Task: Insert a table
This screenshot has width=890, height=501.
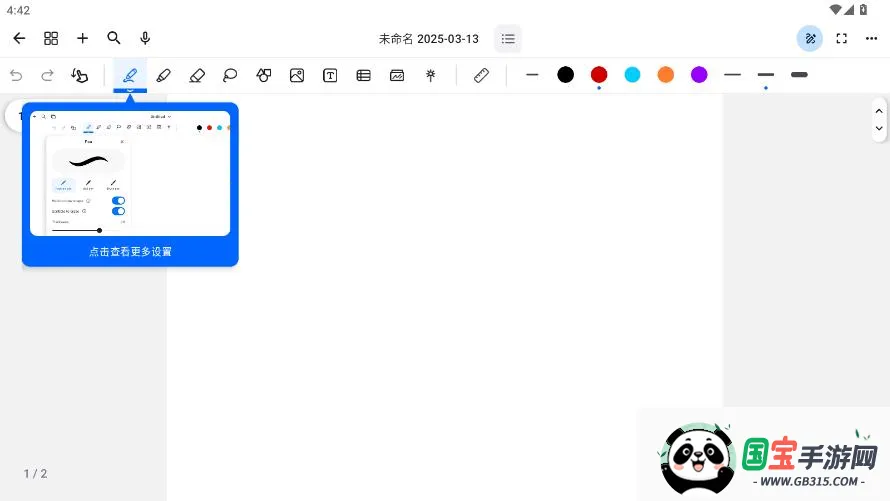Action: click(363, 75)
